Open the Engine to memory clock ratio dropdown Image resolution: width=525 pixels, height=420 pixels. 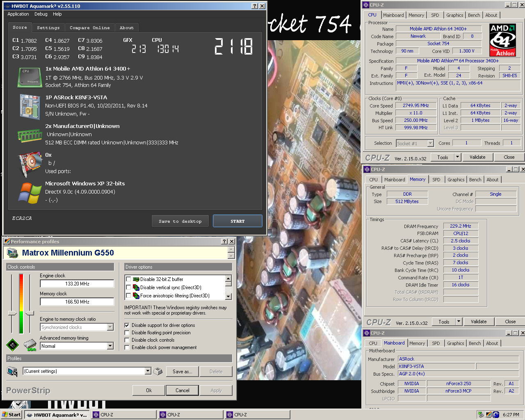(x=110, y=327)
